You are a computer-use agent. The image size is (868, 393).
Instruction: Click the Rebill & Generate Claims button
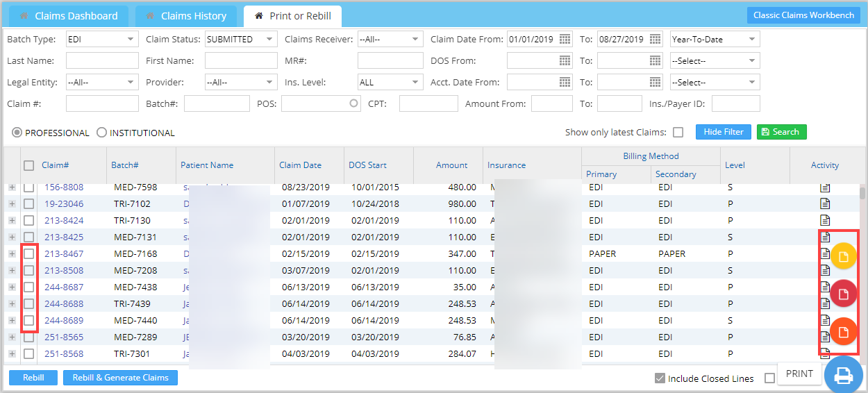(x=120, y=378)
